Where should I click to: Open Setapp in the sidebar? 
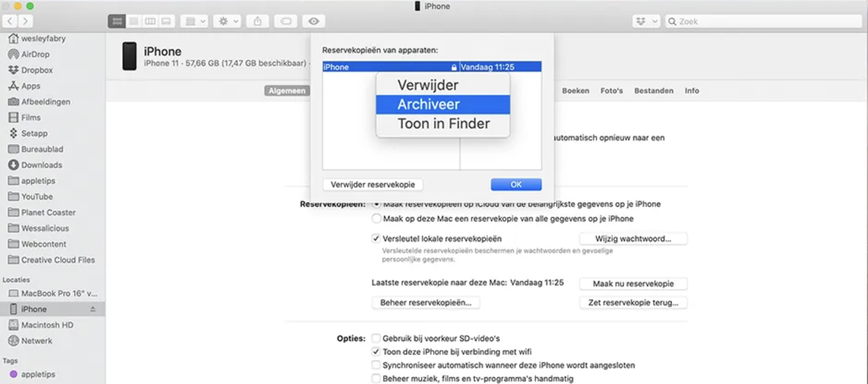click(x=28, y=133)
